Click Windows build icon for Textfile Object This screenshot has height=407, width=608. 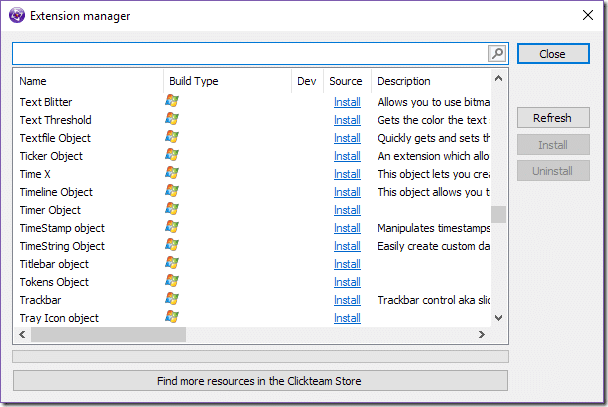pyautogui.click(x=172, y=137)
